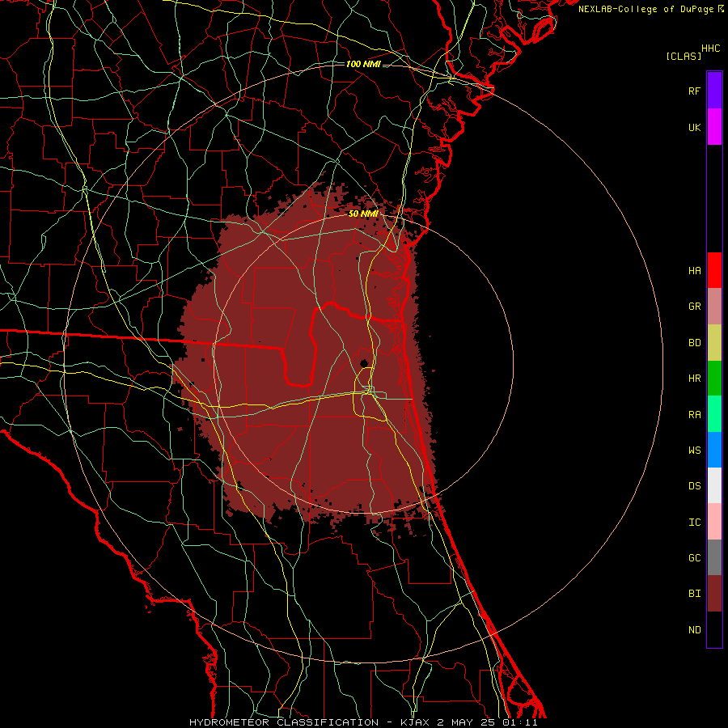
Task: Click the RF legend label
Action: tap(694, 91)
